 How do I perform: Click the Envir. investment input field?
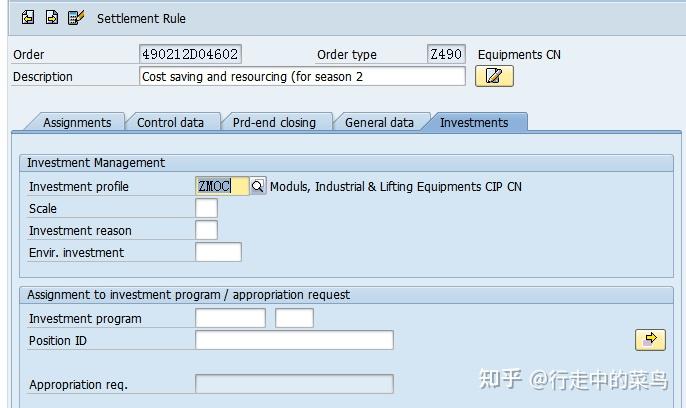[218, 252]
